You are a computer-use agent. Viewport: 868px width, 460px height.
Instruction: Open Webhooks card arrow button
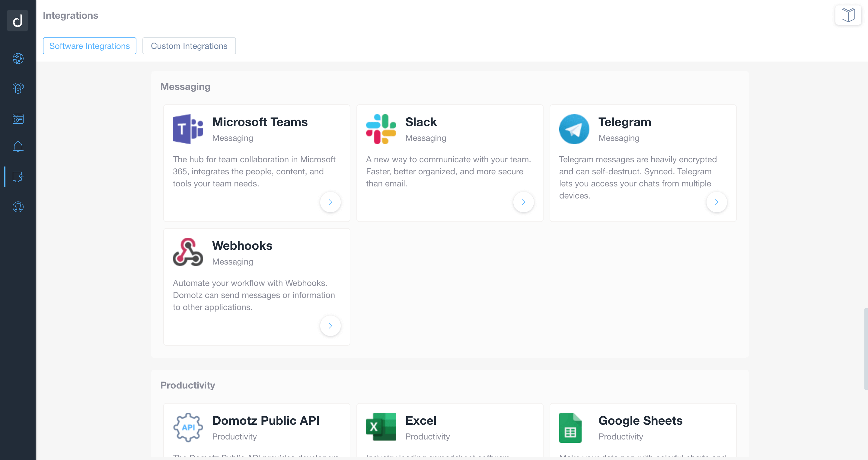330,326
